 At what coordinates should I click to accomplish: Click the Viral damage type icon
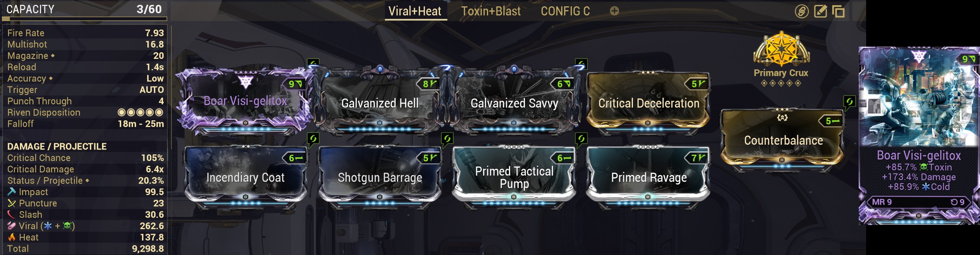point(11,226)
